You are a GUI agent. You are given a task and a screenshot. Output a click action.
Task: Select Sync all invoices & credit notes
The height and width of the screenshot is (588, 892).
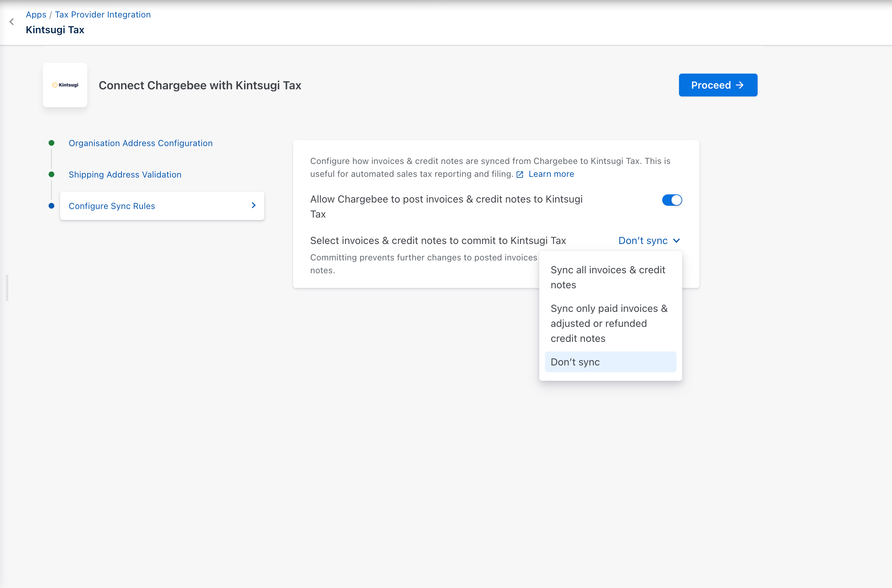tap(608, 277)
